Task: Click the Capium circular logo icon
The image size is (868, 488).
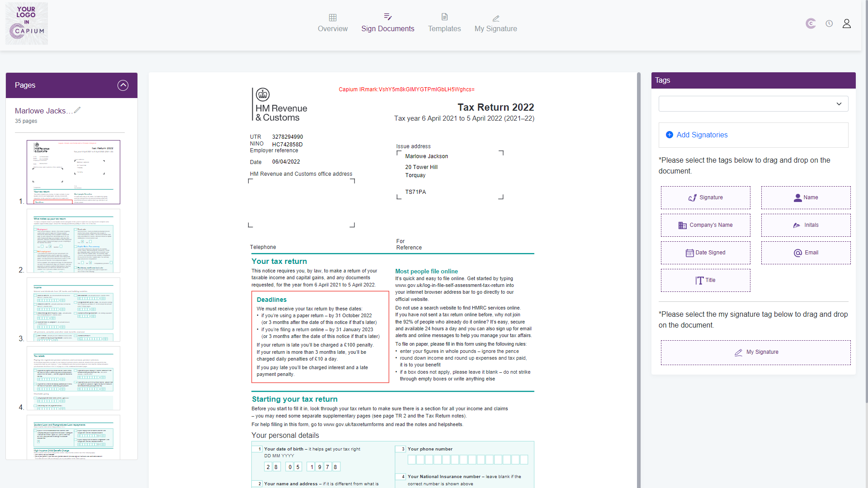Action: coord(811,23)
